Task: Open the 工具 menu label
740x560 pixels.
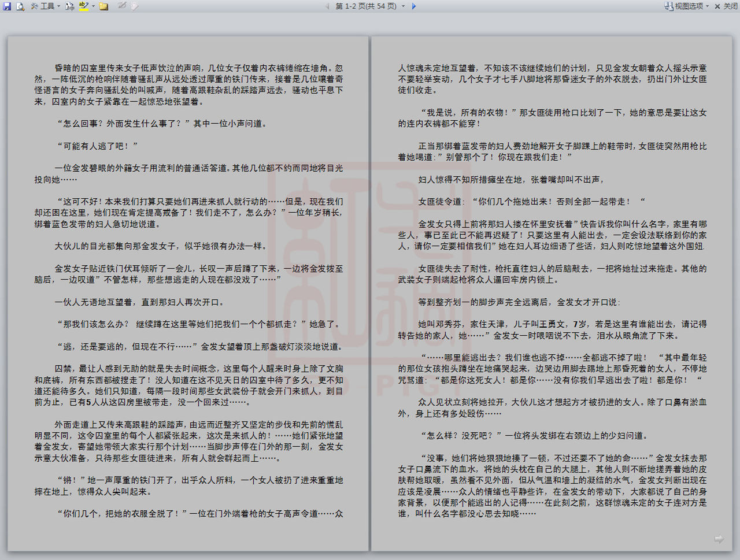Action: click(47, 6)
